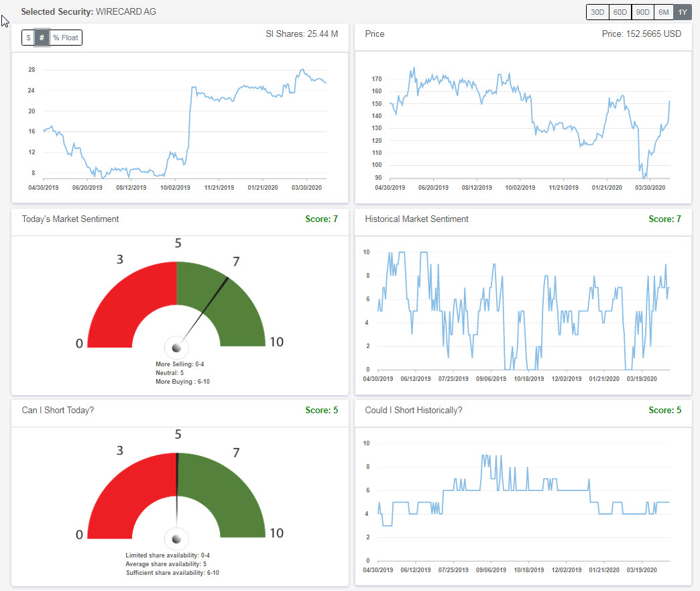
Task: Select the active 1Y time range
Action: point(682,11)
